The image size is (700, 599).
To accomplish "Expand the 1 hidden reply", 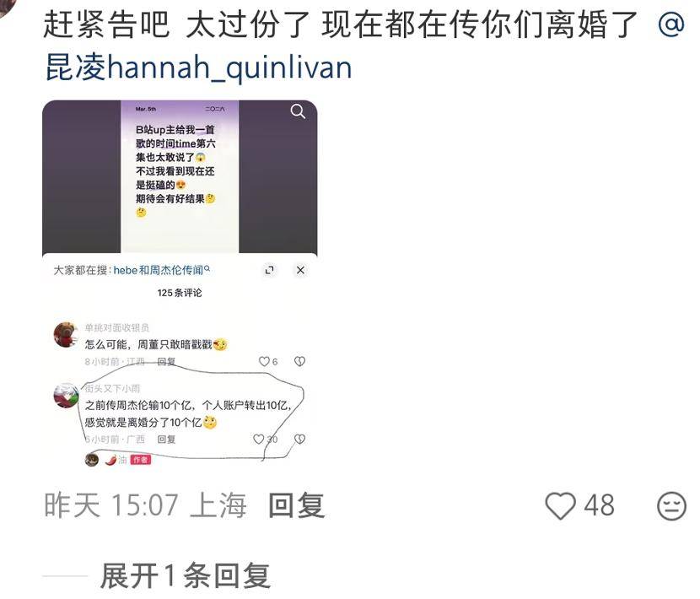I will click(186, 575).
